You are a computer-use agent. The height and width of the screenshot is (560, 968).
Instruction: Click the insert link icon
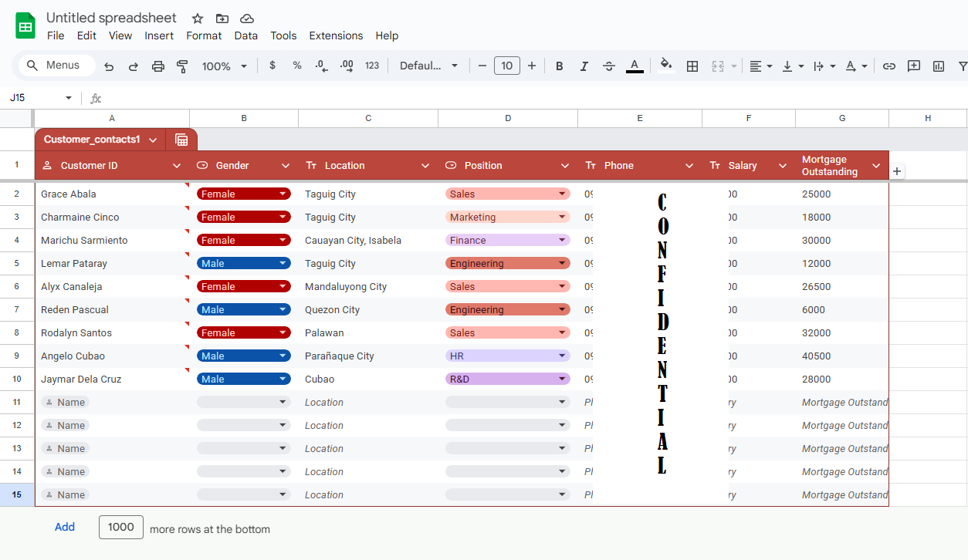point(889,66)
